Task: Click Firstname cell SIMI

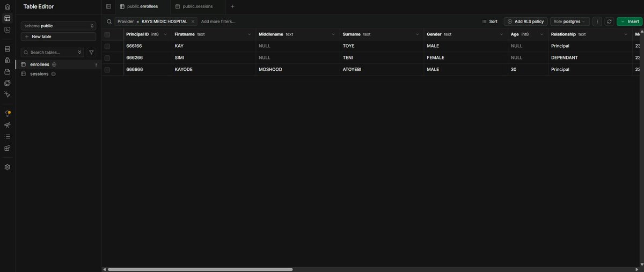Action: (214, 58)
